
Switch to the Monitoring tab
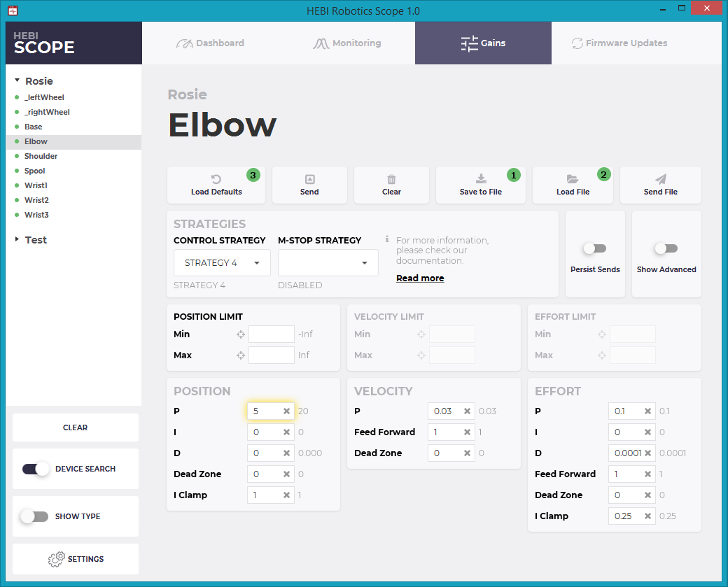coord(346,43)
